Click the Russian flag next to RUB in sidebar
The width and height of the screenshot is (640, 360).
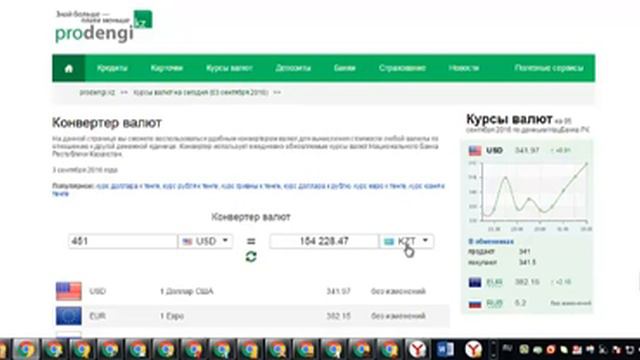click(x=475, y=303)
